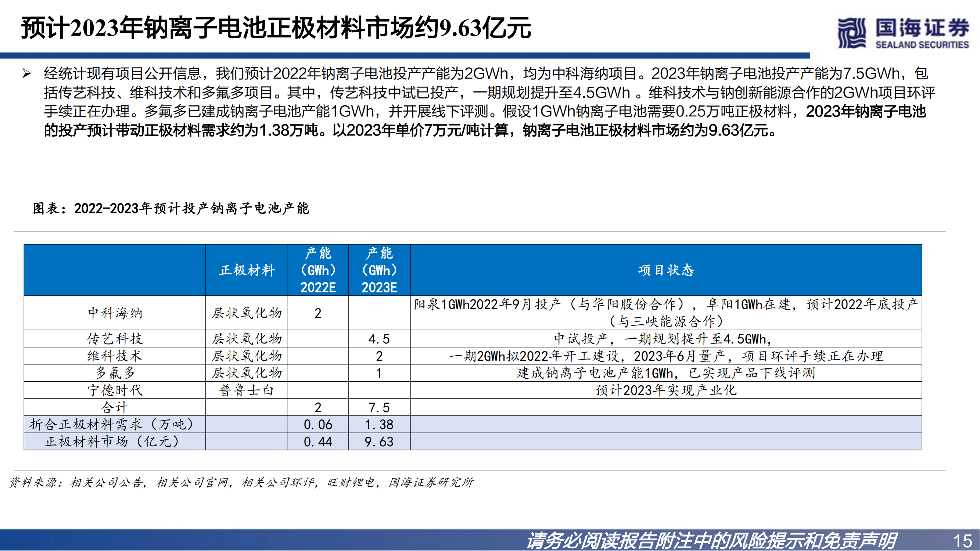Click the chart caption 图表：2022-2023年预计投产钠离子电池产能
This screenshot has width=980, height=551.
(171, 208)
